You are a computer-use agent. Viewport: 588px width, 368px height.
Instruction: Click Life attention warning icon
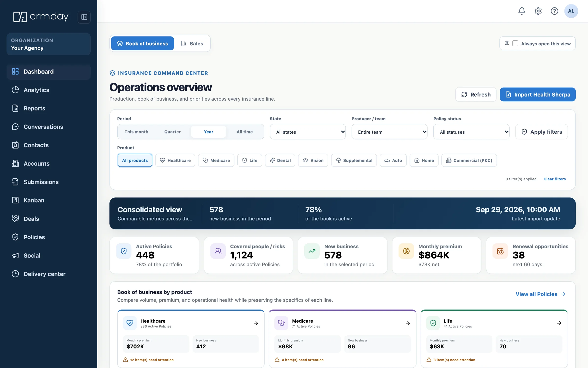pos(429,360)
